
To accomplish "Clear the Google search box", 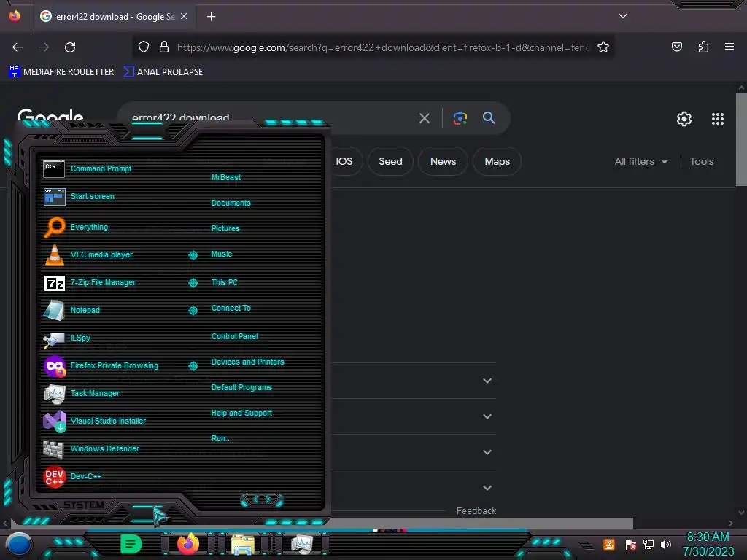I will 425,118.
